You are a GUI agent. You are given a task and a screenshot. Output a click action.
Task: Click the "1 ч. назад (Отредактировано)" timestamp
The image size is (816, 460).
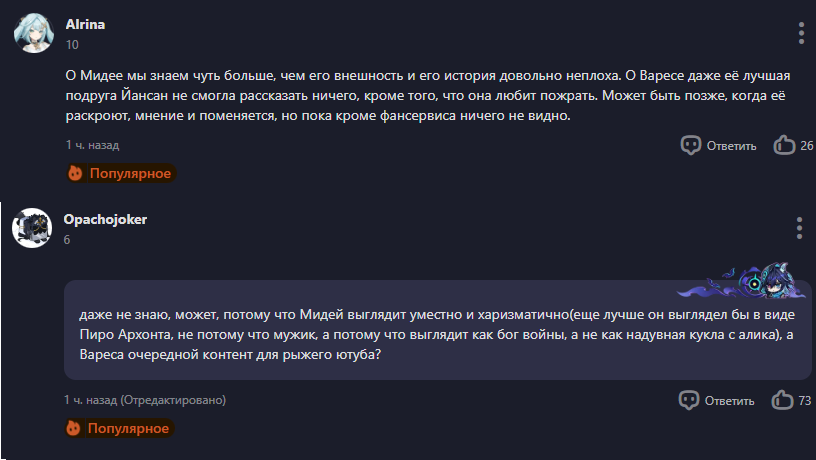(x=145, y=400)
